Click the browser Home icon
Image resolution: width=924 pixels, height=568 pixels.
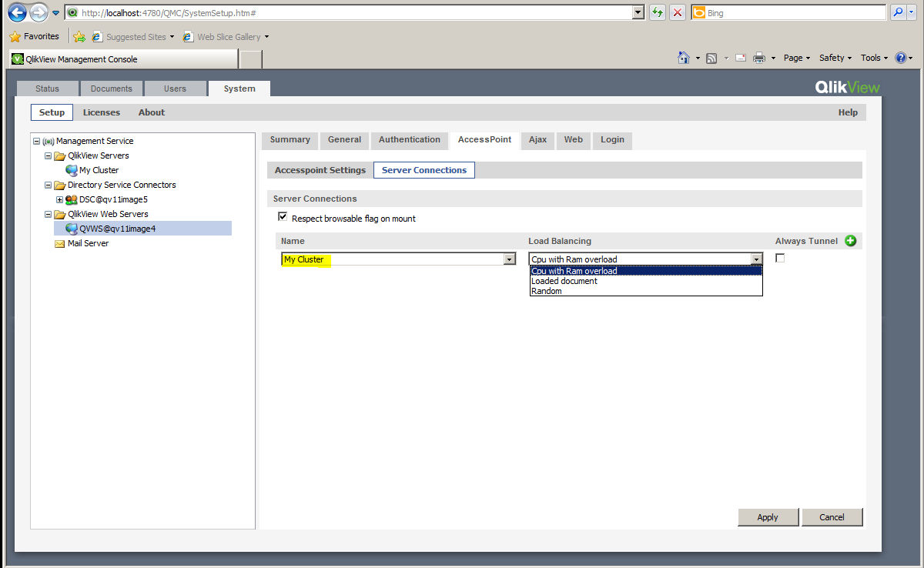683,58
